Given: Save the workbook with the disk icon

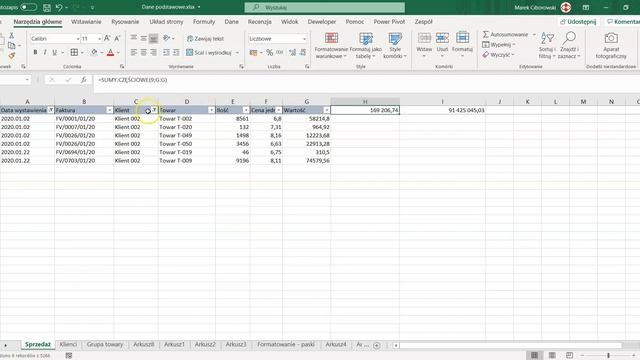Looking at the screenshot, I should pyautogui.click(x=47, y=7).
